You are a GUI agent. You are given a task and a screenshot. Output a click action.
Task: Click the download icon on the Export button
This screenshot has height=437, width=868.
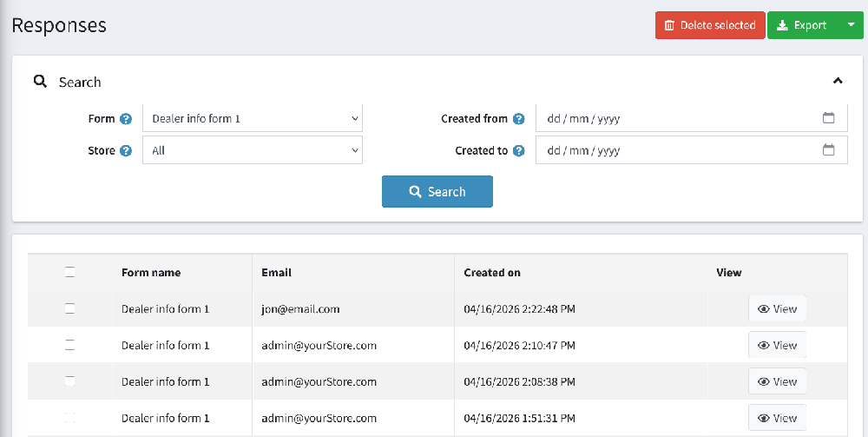(782, 25)
